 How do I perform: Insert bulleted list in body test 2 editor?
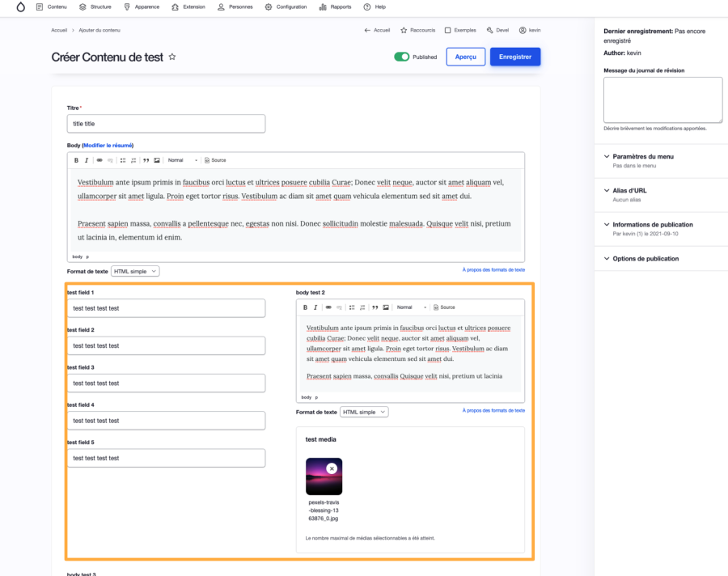pyautogui.click(x=352, y=307)
